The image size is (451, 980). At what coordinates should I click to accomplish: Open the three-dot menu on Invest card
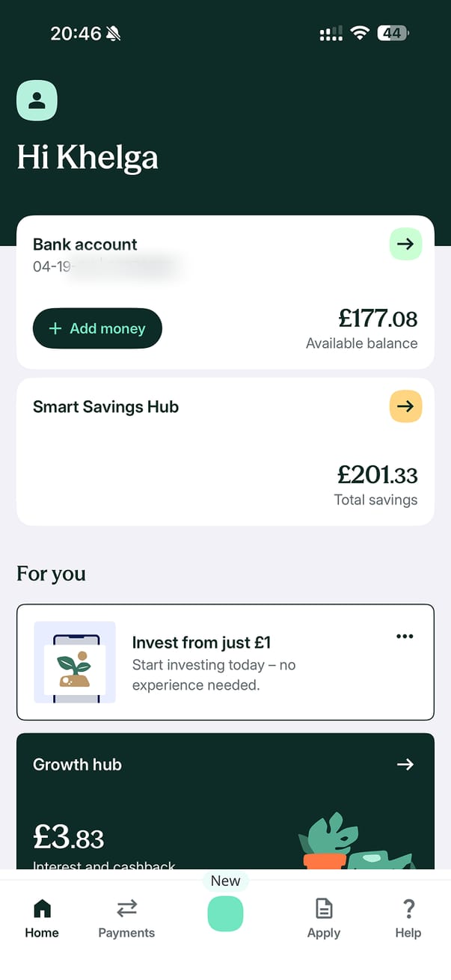coord(405,636)
